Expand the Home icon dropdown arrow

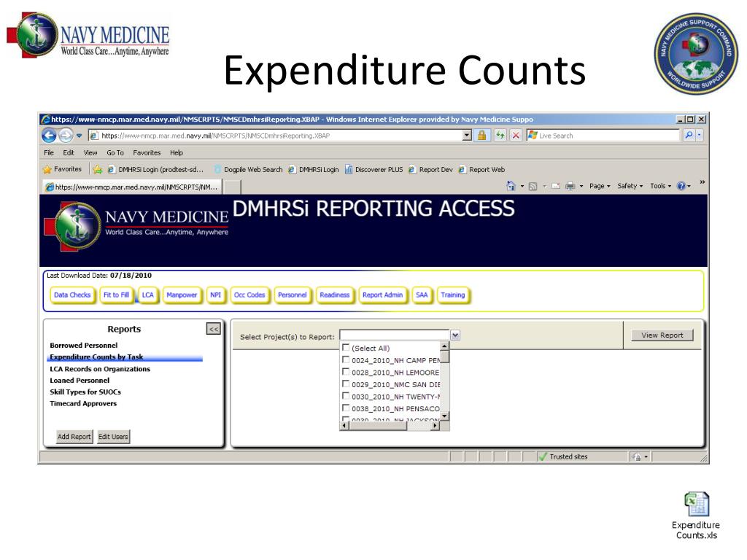pyautogui.click(x=522, y=186)
